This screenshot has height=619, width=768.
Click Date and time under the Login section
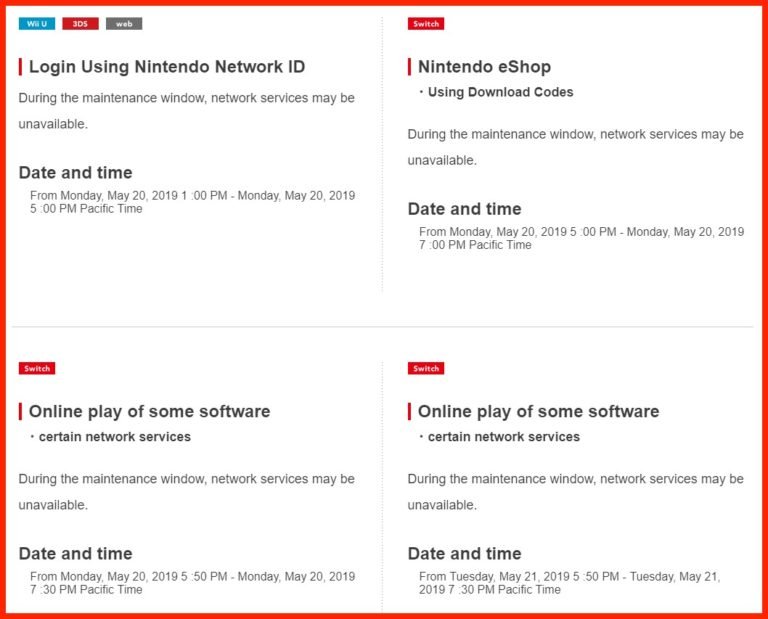(75, 172)
